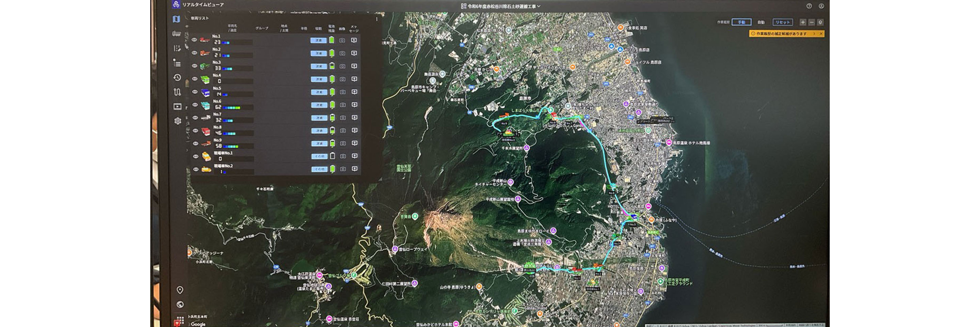Zoom in the map with plus

pos(803,22)
